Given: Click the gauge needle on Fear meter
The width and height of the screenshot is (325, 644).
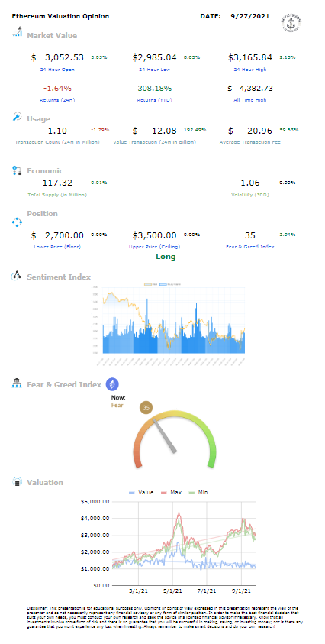Looking at the screenshot, I should (x=165, y=435).
